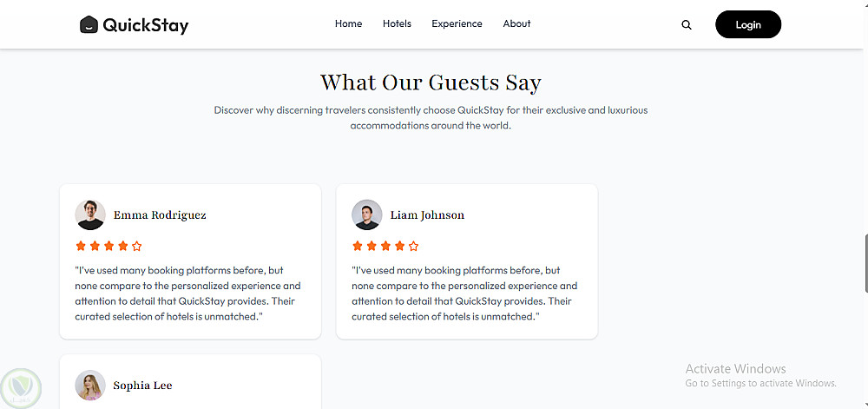Viewport: 868px width, 409px height.
Task: Click the QuickStay logo icon
Action: [89, 25]
